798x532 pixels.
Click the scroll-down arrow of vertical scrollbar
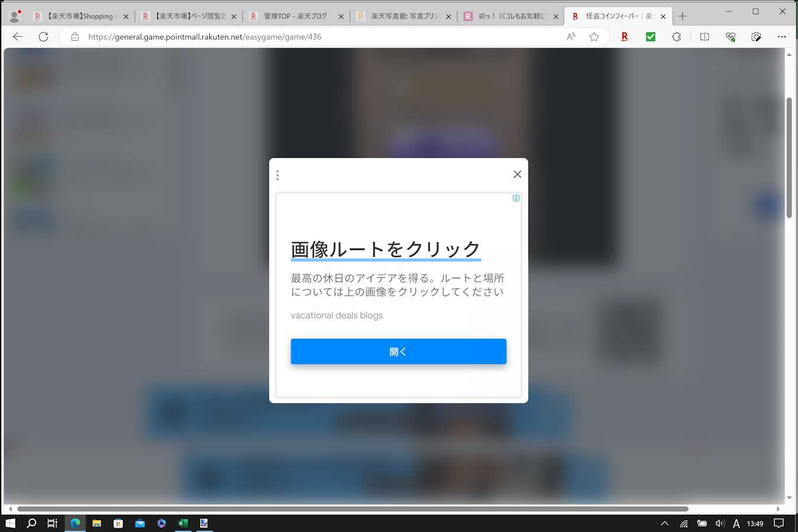coord(789,498)
